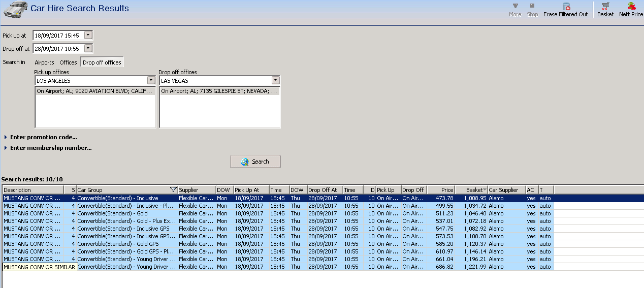This screenshot has height=288, width=644.
Task: Select 9020 AVIATION BLVD pick up office
Action: pyautogui.click(x=95, y=91)
